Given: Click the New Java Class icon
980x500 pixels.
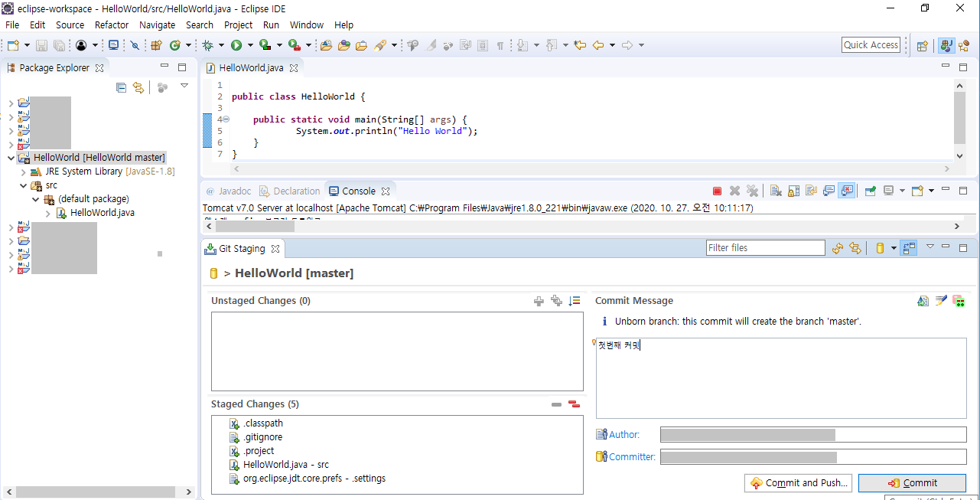Looking at the screenshot, I should click(x=175, y=45).
